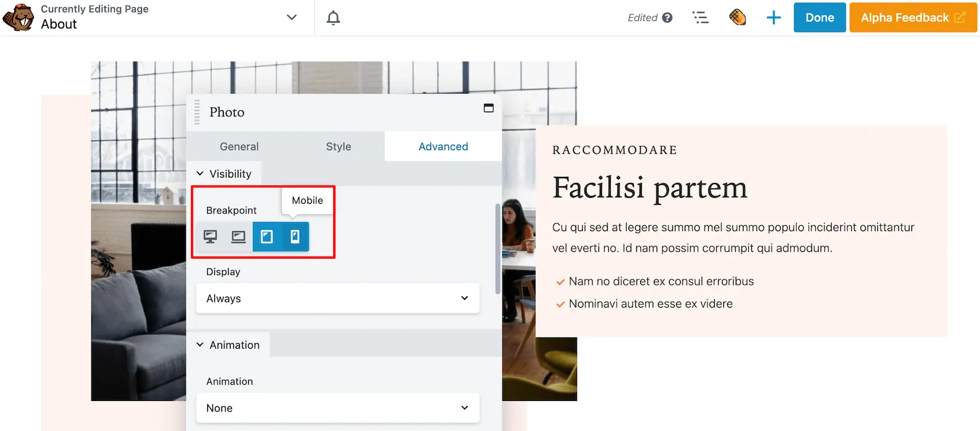Toggle the medium device (tablet) breakpoint
The image size is (980, 431).
[267, 236]
